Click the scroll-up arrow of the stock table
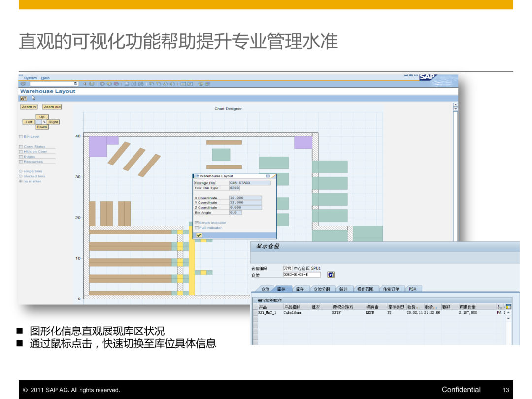Image resolution: width=532 pixels, height=399 pixels. click(508, 312)
